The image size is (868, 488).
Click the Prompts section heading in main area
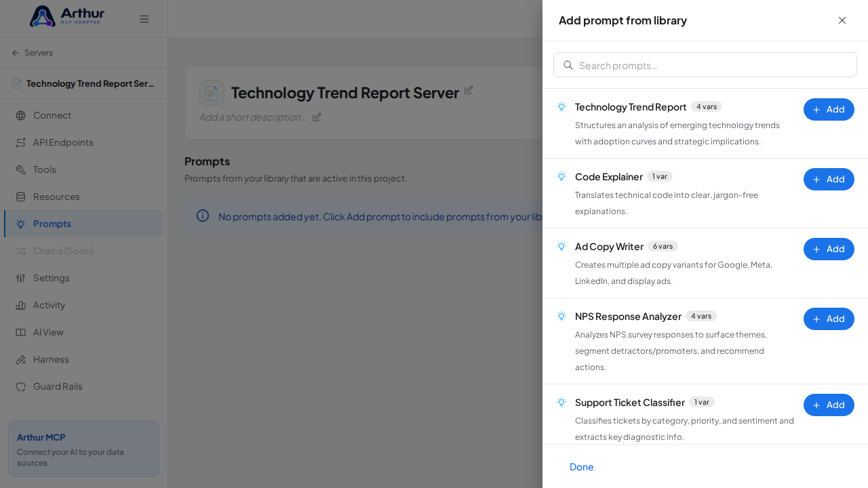[207, 161]
